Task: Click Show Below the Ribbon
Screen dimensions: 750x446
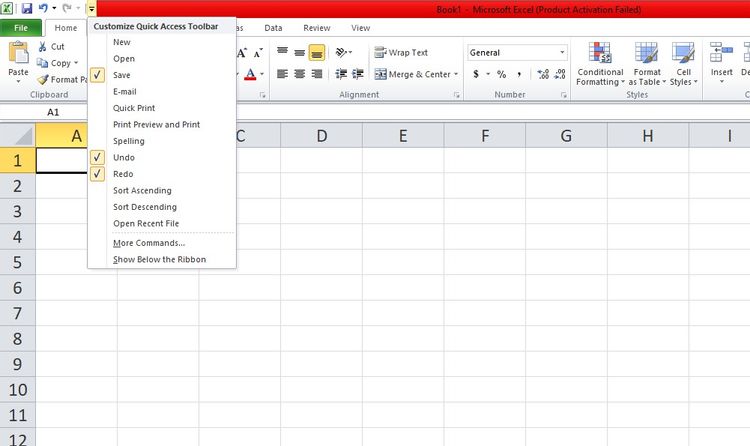Action: click(x=159, y=259)
